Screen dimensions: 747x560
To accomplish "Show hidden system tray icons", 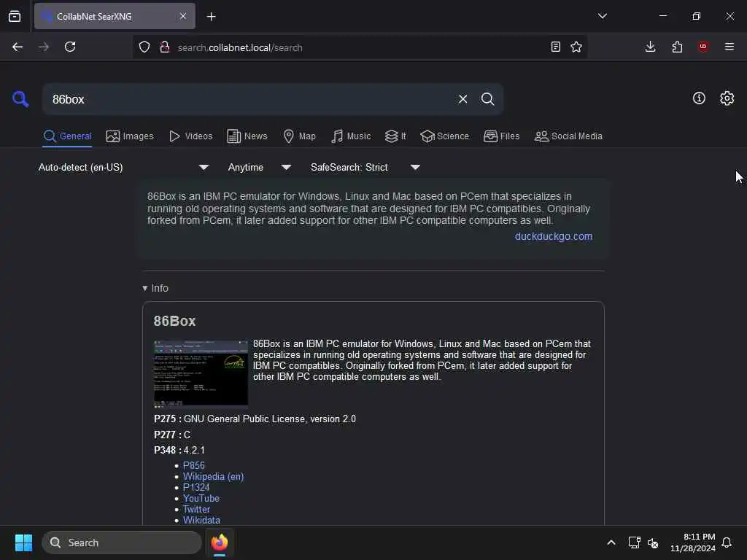I will [x=611, y=542].
